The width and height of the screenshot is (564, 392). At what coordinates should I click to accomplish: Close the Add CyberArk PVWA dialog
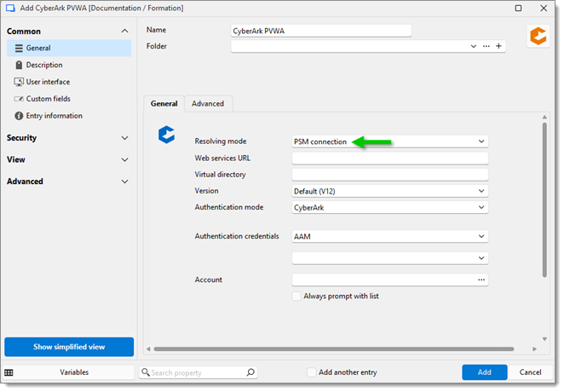point(544,9)
